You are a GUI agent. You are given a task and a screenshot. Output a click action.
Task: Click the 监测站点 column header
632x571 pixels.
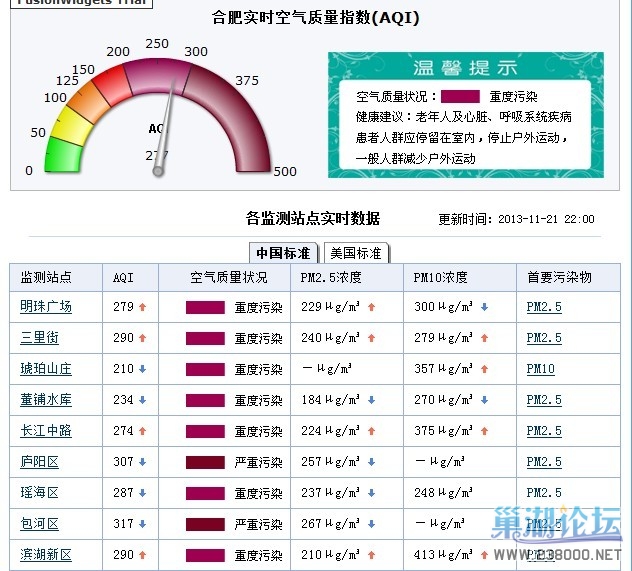(x=46, y=277)
